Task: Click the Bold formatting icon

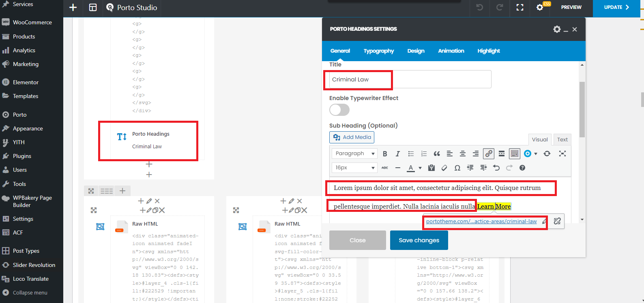Action: (385, 154)
